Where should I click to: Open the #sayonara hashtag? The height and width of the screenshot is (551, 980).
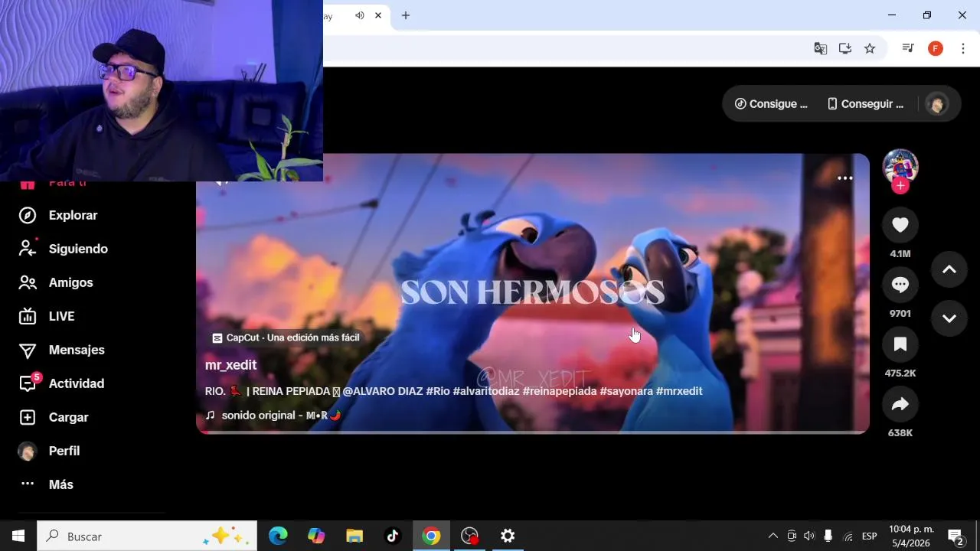click(x=626, y=391)
